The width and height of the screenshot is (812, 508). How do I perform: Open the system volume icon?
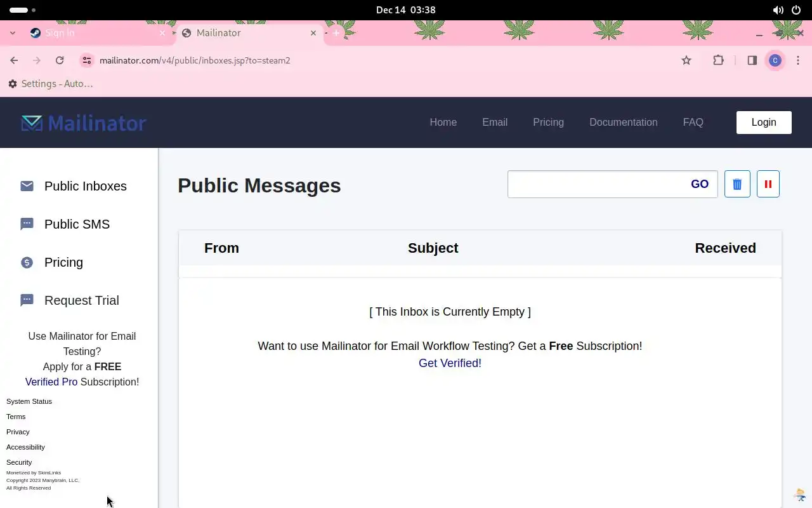(778, 10)
